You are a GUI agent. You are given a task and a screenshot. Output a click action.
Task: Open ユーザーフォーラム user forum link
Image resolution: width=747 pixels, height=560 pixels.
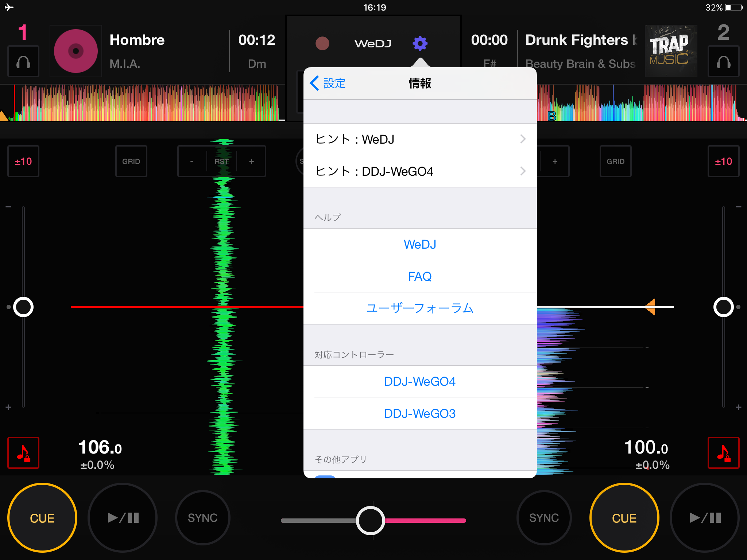420,308
